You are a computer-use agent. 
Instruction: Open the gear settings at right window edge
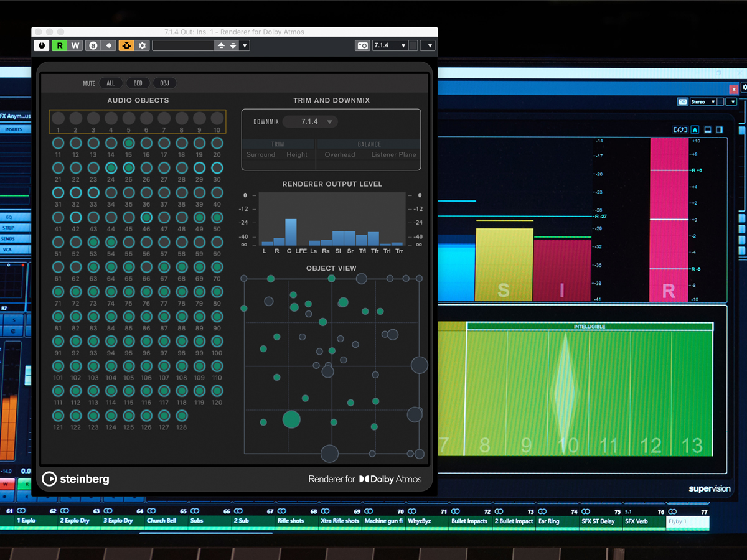744,88
